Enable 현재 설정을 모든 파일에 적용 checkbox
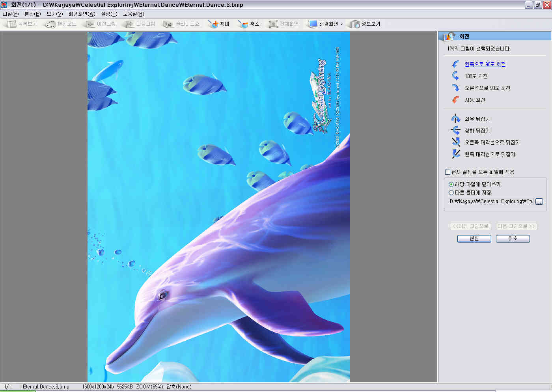 point(448,172)
